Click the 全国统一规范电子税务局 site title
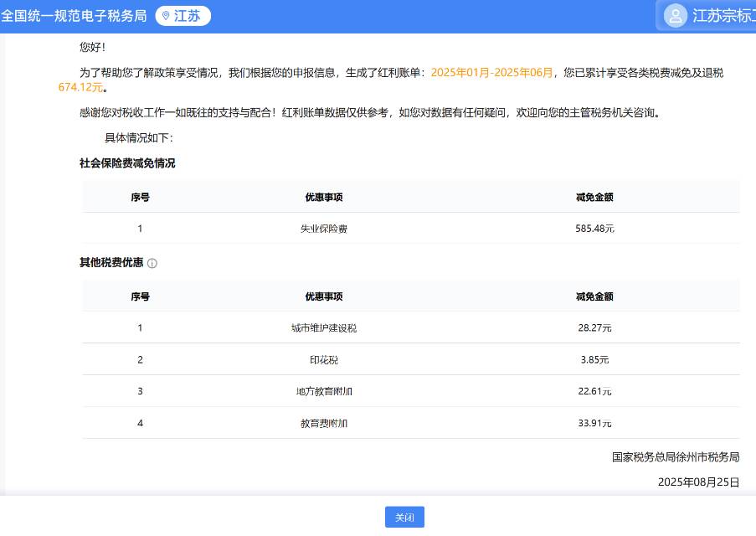Viewport: 756px width, 536px height. pos(74,16)
